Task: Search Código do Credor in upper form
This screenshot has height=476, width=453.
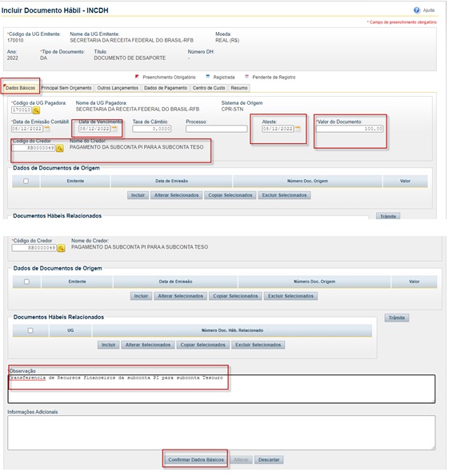Action: pyautogui.click(x=60, y=148)
